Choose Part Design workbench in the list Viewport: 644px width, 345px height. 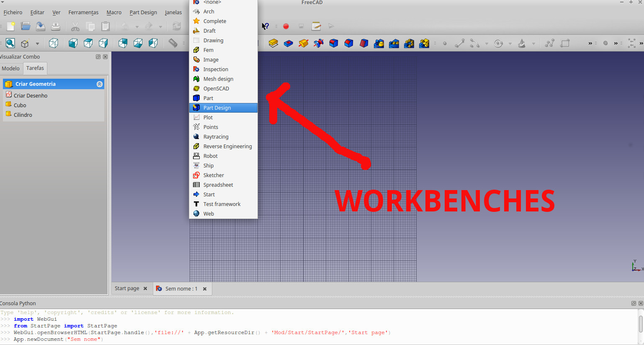click(x=223, y=108)
